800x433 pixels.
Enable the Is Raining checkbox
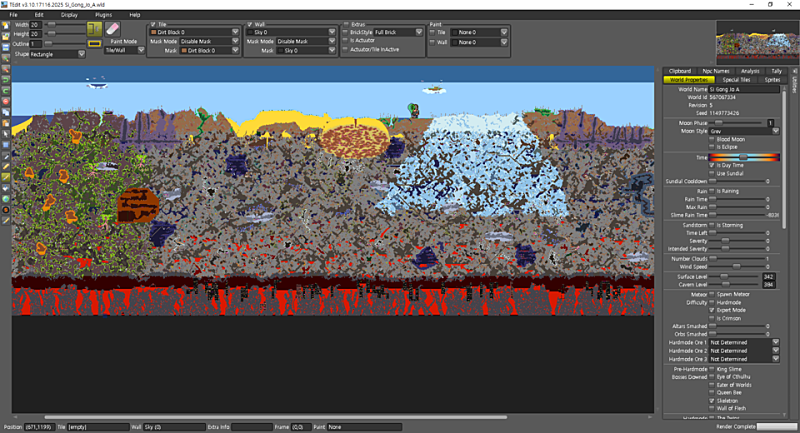point(712,191)
